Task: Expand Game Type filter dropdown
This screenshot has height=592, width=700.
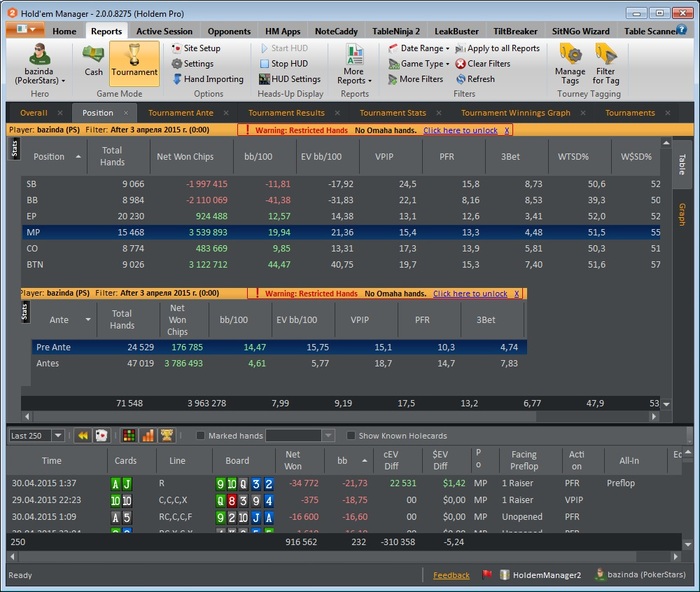Action: pyautogui.click(x=419, y=64)
